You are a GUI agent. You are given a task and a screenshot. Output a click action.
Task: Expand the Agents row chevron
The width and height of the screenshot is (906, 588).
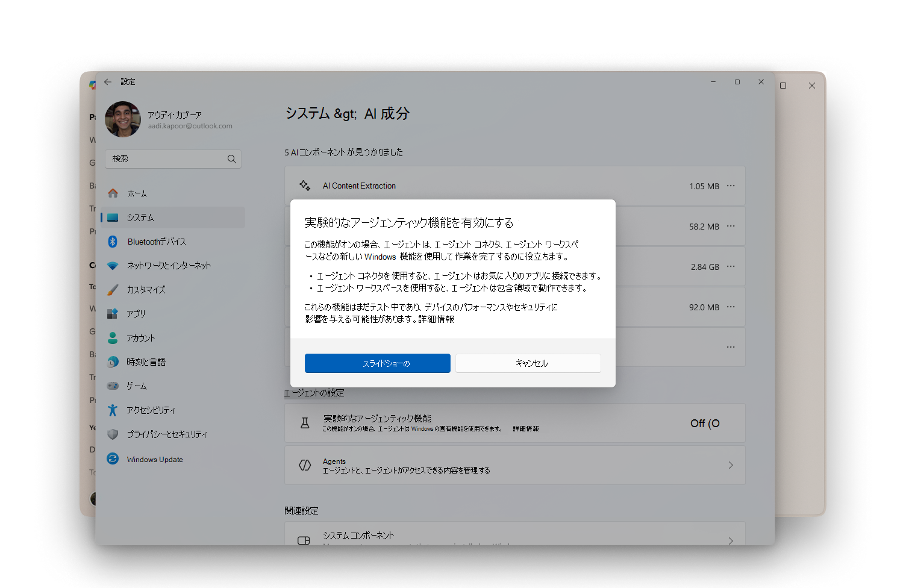point(731,465)
